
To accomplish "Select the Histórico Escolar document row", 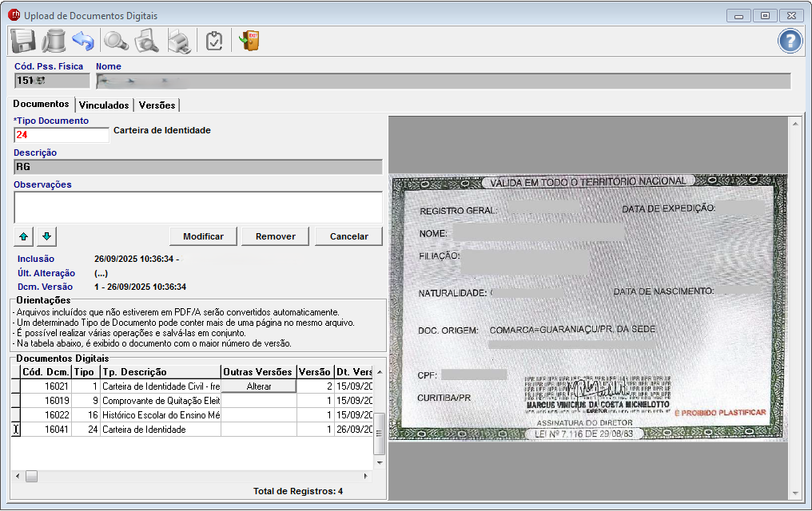I will pyautogui.click(x=160, y=415).
